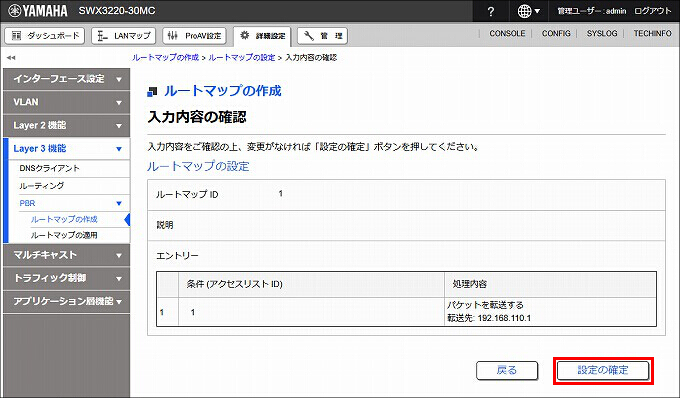Viewport: 680px width, 398px height.
Task: Click the dashboard grid icon
Action: pos(16,36)
